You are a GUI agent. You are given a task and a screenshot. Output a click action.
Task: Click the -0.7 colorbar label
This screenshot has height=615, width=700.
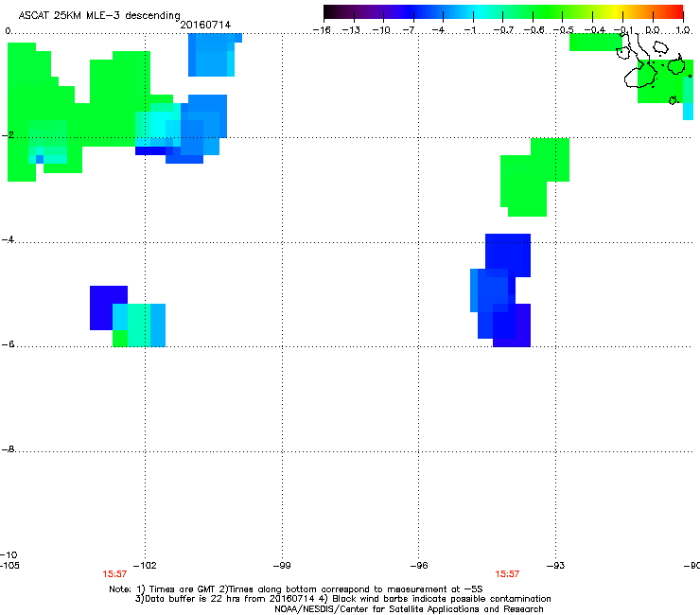503,30
